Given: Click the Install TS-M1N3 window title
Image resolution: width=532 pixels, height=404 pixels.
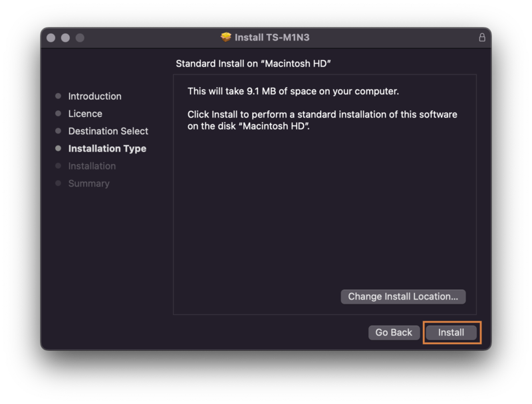Looking at the screenshot, I should click(273, 38).
